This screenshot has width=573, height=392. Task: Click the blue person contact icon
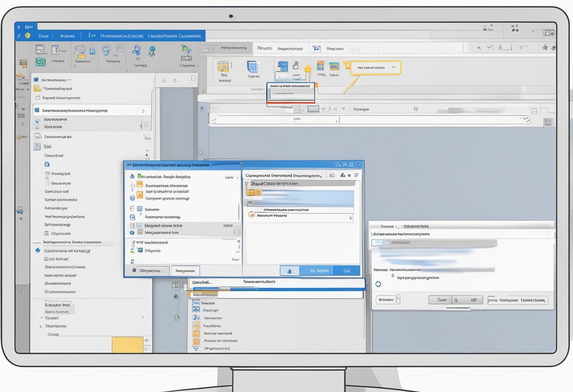[136, 49]
